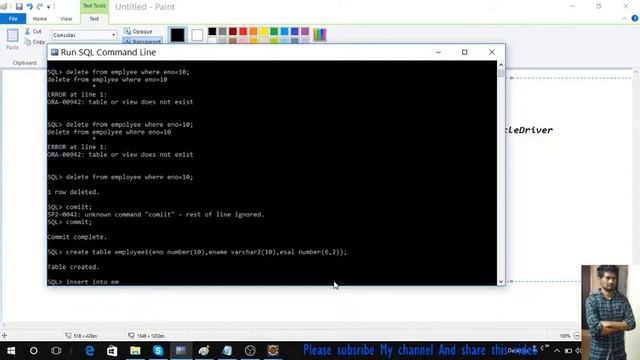Show hidden system tray icons
Image resolution: width=640 pixels, height=360 pixels.
(x=557, y=350)
